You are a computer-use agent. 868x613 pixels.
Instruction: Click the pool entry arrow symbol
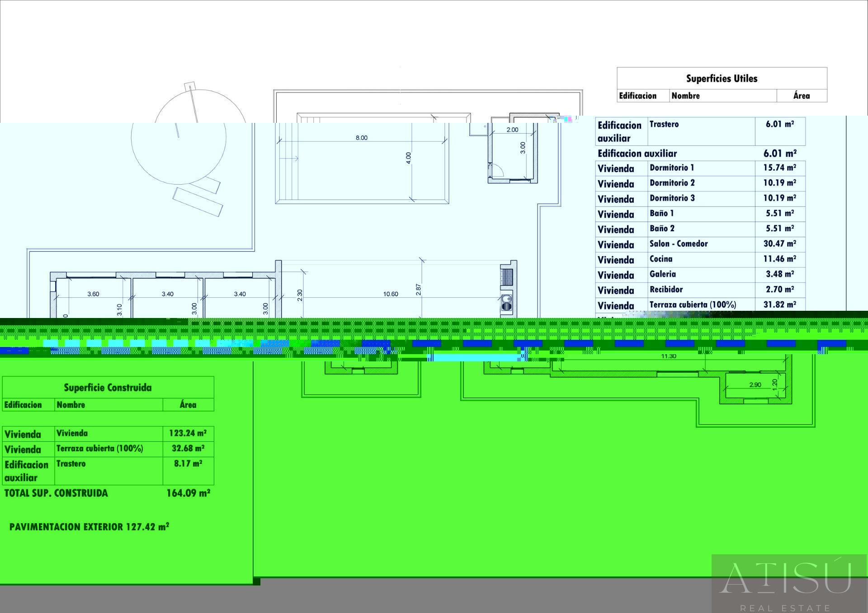[289, 159]
